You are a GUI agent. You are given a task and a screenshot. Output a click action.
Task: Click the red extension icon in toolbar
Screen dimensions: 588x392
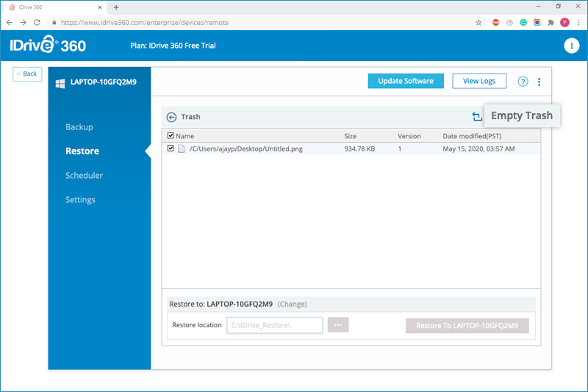coord(495,23)
